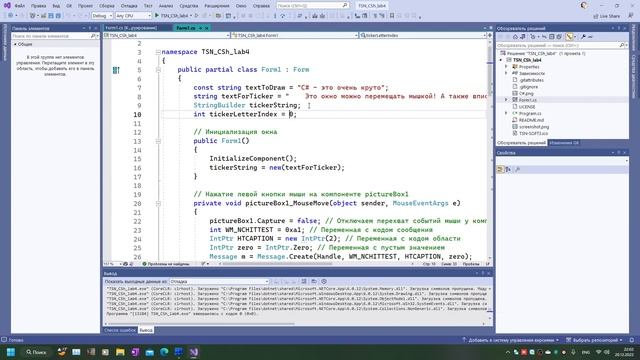This screenshot has height=360, width=640.
Task: Open the Средства menu
Action: [x=189, y=6]
